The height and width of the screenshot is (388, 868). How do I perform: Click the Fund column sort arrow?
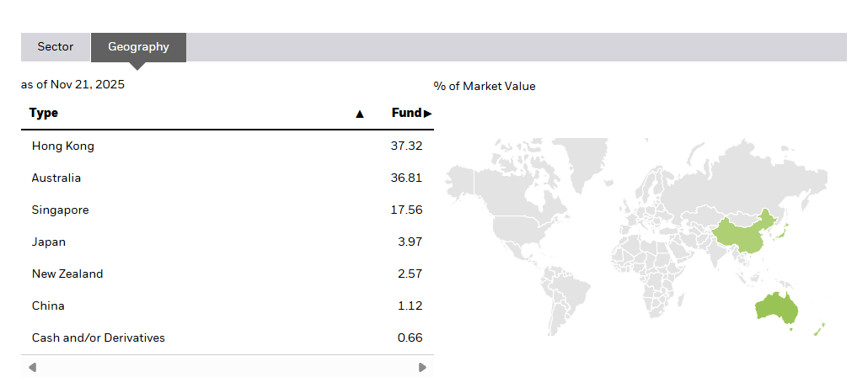pyautogui.click(x=428, y=114)
